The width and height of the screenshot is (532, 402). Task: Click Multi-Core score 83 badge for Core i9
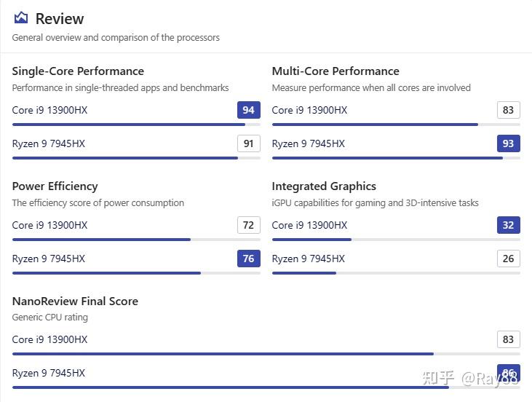point(508,110)
